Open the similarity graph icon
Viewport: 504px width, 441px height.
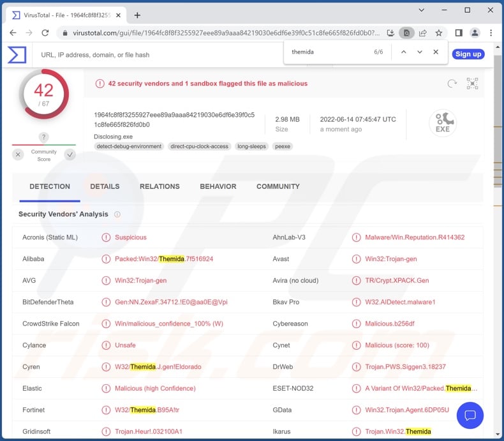tap(473, 84)
